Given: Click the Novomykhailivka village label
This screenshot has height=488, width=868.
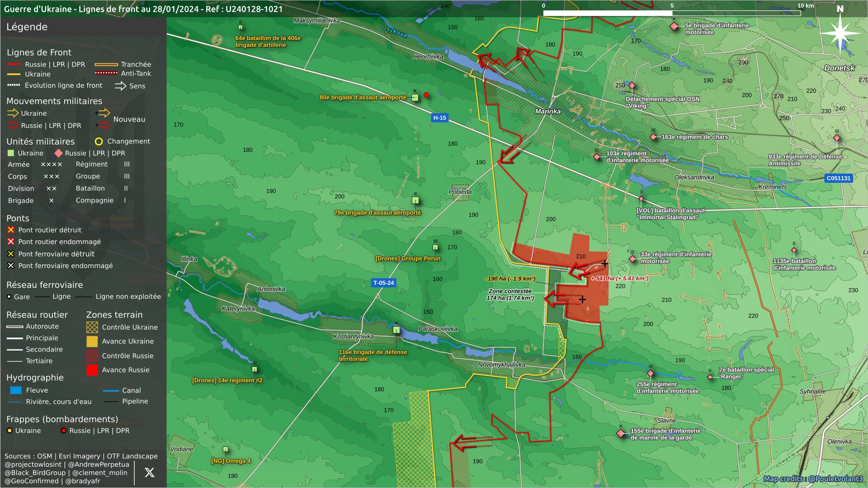Looking at the screenshot, I should tap(502, 364).
